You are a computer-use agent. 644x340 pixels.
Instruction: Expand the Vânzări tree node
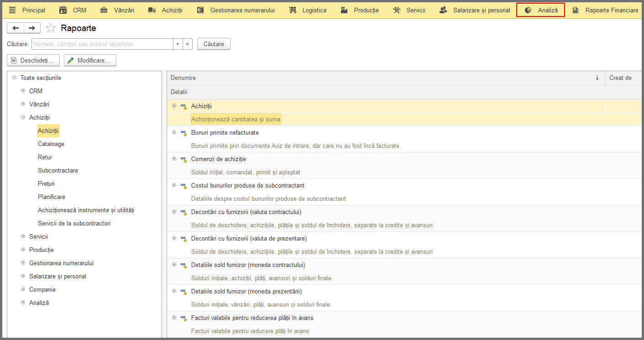[x=23, y=104]
